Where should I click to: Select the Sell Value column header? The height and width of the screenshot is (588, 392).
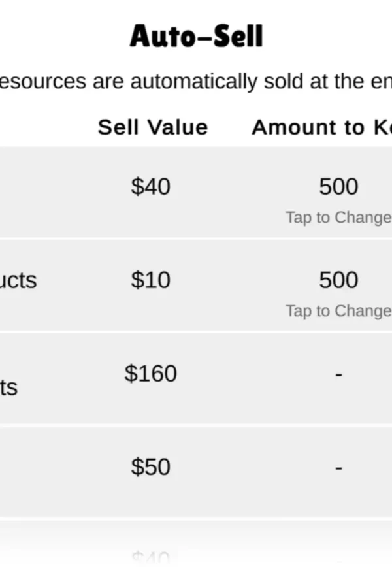tap(152, 127)
